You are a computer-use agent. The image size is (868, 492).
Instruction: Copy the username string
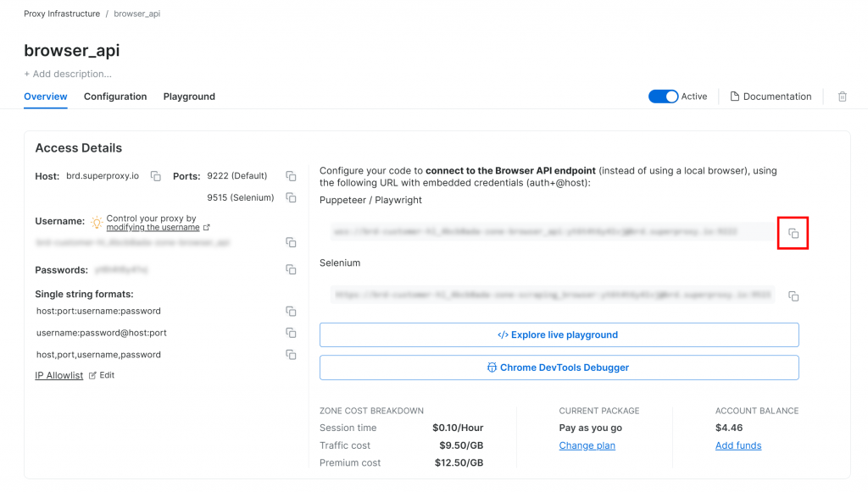pyautogui.click(x=291, y=242)
